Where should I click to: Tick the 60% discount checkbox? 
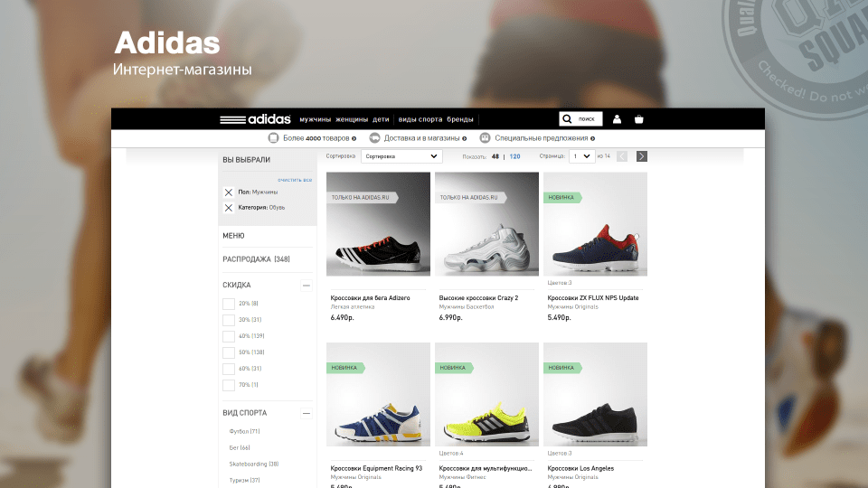(229, 369)
